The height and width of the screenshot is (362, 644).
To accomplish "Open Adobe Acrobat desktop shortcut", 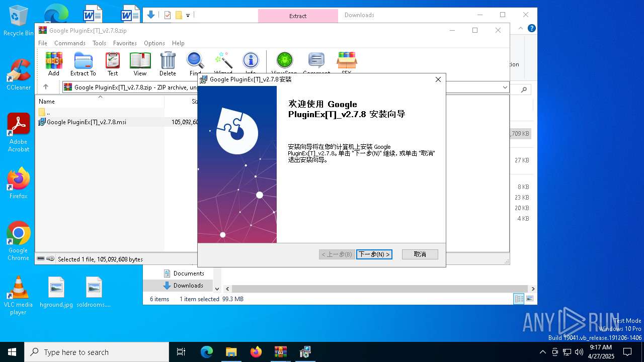I will (19, 133).
